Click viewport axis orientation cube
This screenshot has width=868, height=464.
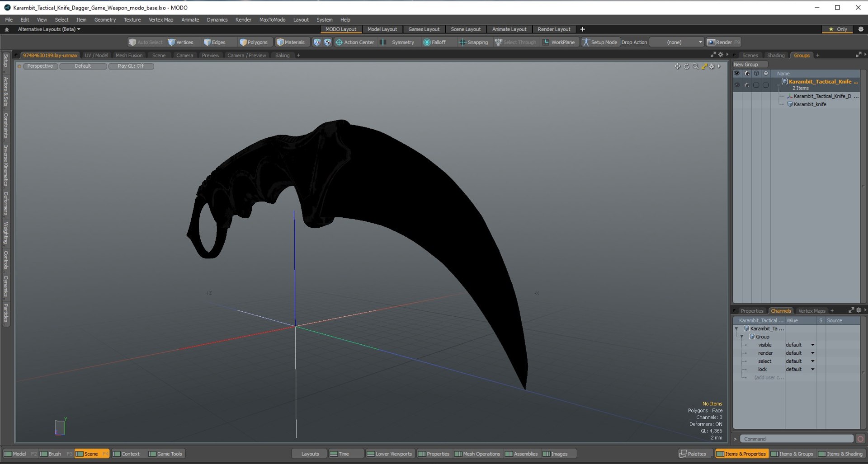click(60, 427)
